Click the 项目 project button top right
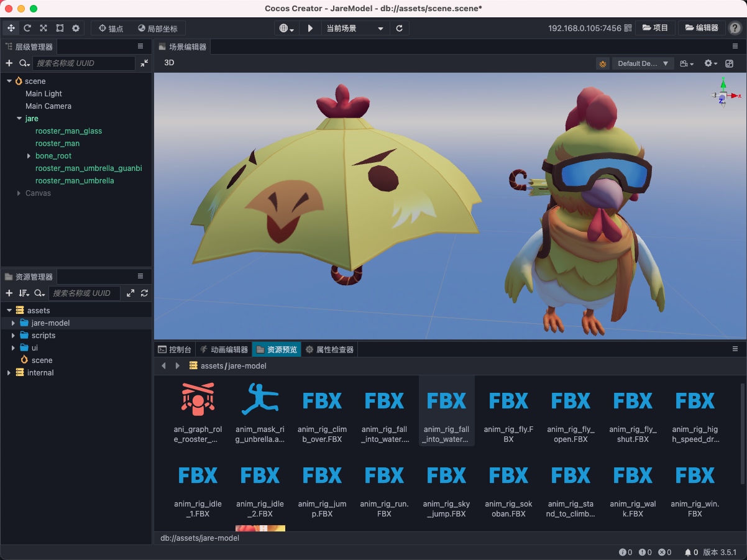 [656, 27]
